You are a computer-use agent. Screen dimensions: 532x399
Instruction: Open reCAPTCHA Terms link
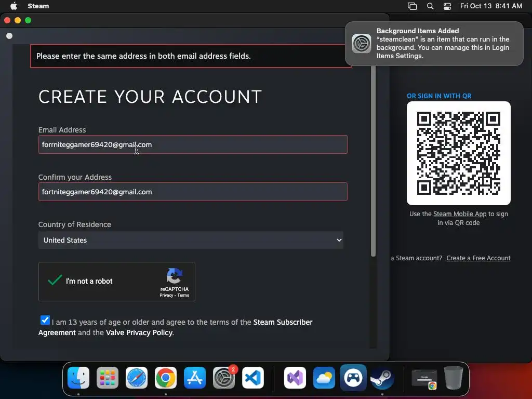(x=183, y=295)
